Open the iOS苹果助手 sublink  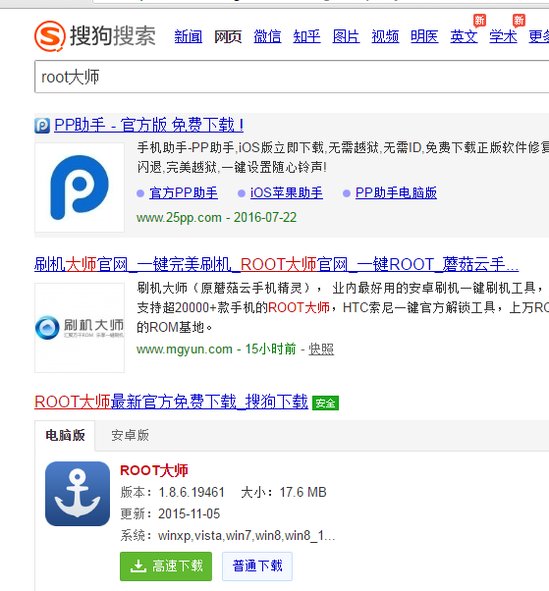286,193
